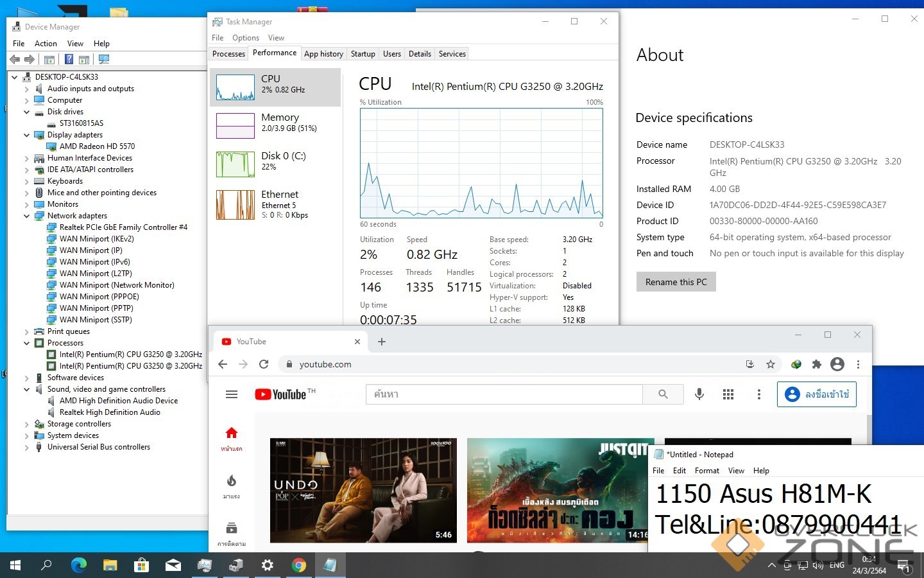The height and width of the screenshot is (578, 924).
Task: Open Microsoft Edge from taskbar
Action: (x=78, y=565)
